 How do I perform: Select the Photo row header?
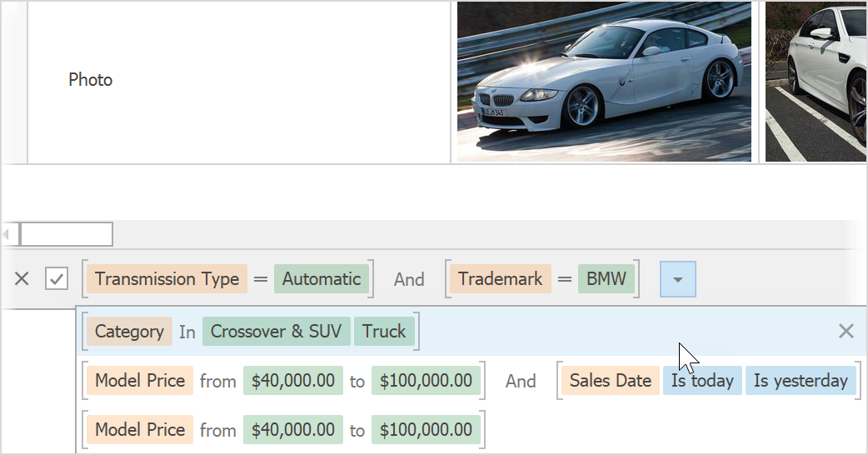[90, 80]
